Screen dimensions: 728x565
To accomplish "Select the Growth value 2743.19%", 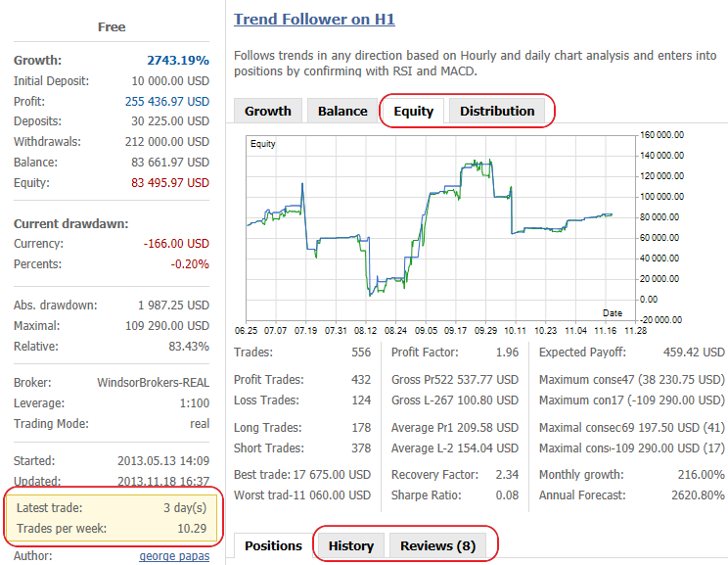I will pos(177,60).
